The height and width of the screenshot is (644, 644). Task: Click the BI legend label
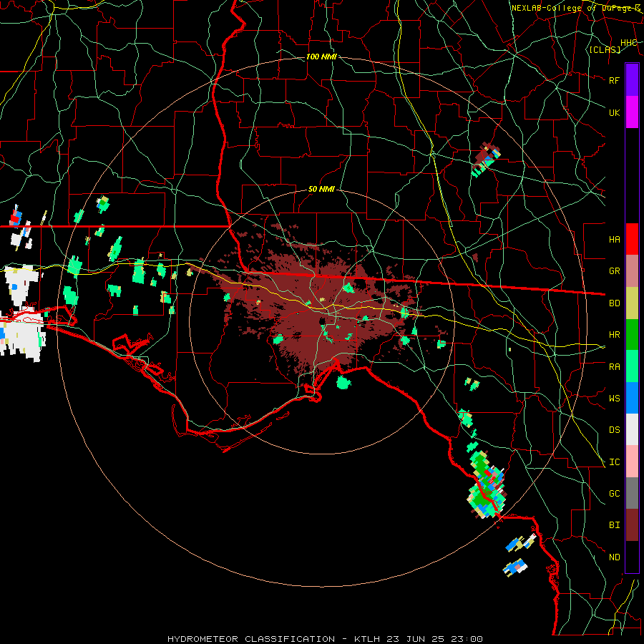614,525
